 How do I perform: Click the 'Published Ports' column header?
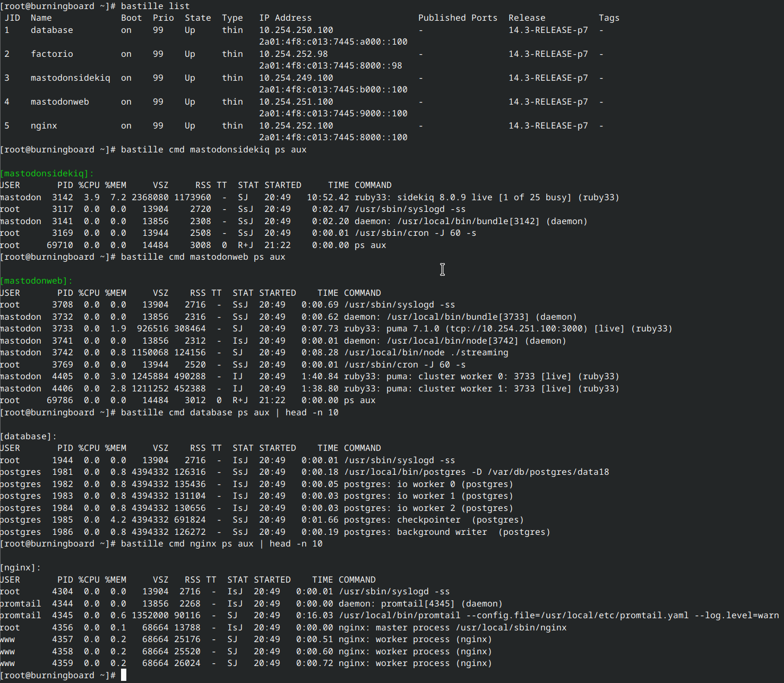[x=458, y=18]
